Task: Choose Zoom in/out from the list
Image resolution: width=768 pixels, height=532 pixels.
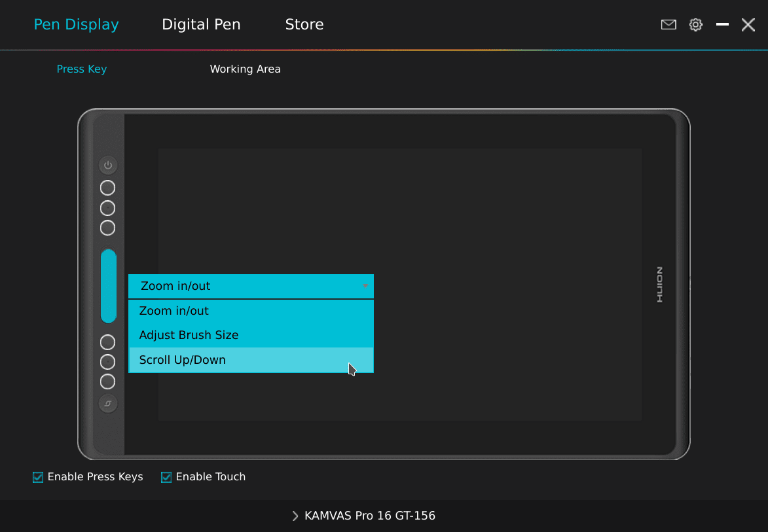Action: 251,311
